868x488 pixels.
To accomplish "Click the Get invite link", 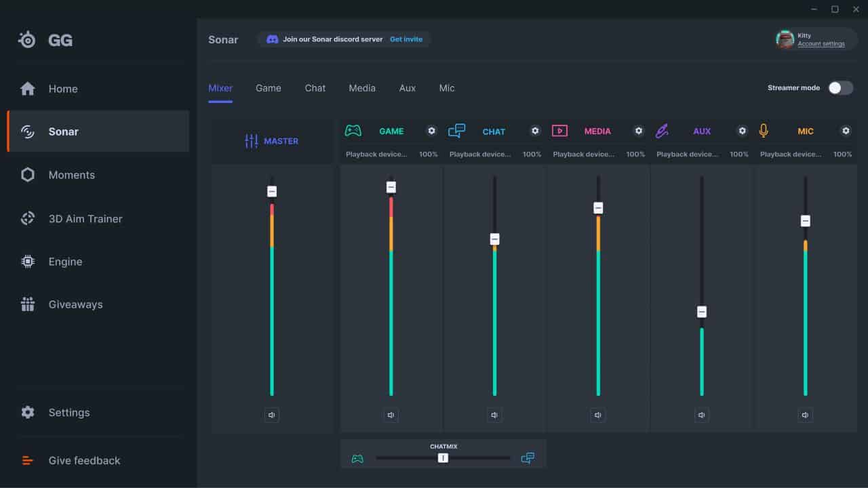I will coord(406,39).
